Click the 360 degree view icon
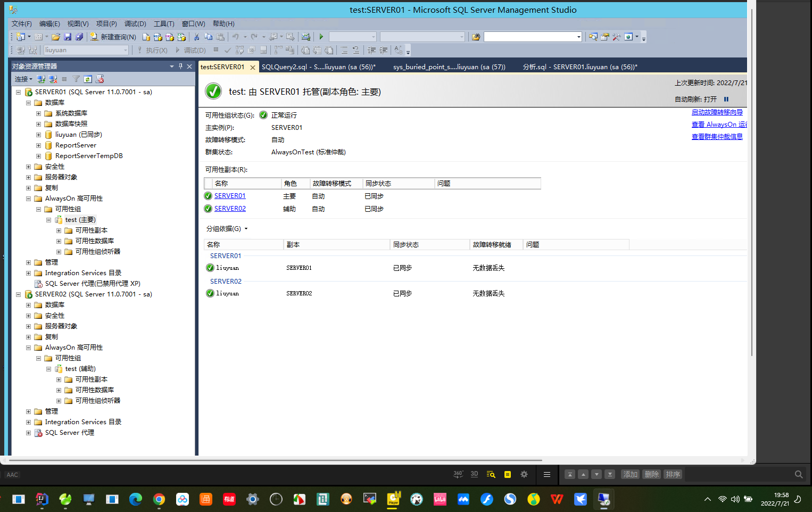Viewport: 812px width, 512px height. [x=458, y=474]
